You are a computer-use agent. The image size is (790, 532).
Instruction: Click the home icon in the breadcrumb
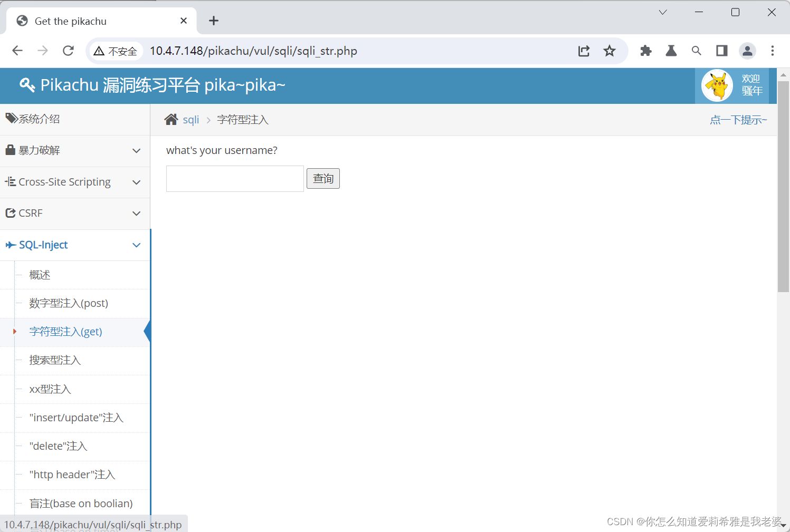tap(171, 119)
